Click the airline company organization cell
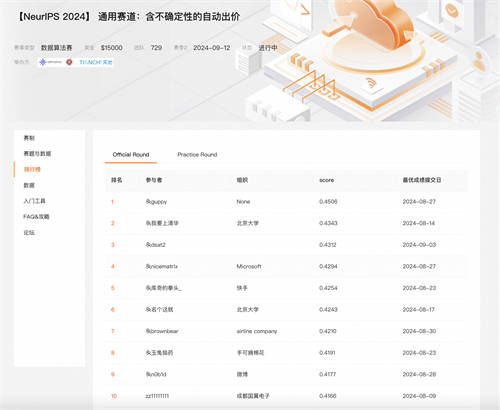 tap(257, 331)
